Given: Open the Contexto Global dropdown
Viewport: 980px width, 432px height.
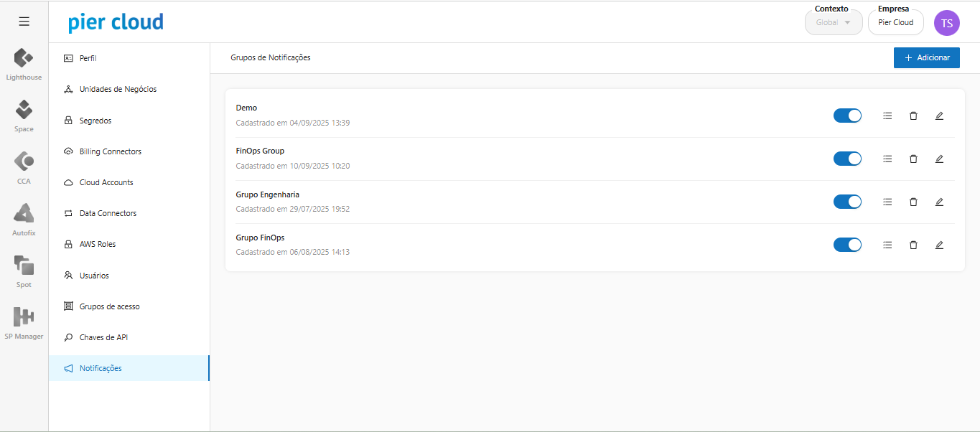Looking at the screenshot, I should (833, 22).
